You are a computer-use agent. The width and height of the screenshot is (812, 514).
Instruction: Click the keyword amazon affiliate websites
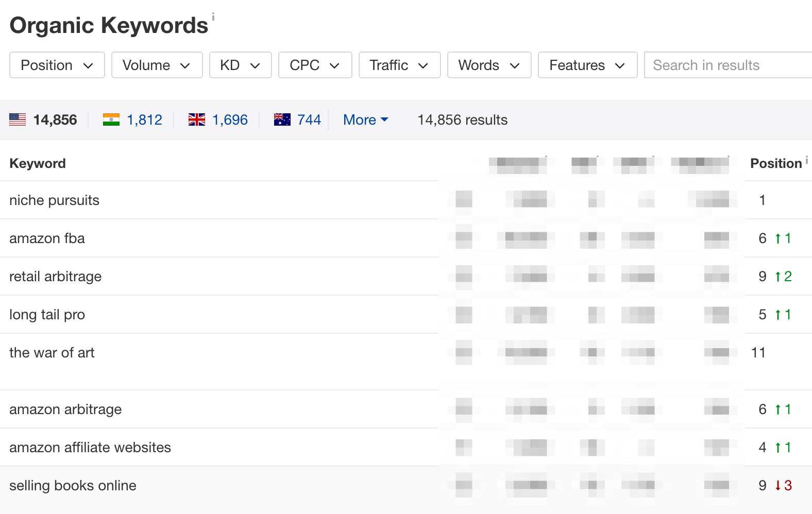(90, 448)
